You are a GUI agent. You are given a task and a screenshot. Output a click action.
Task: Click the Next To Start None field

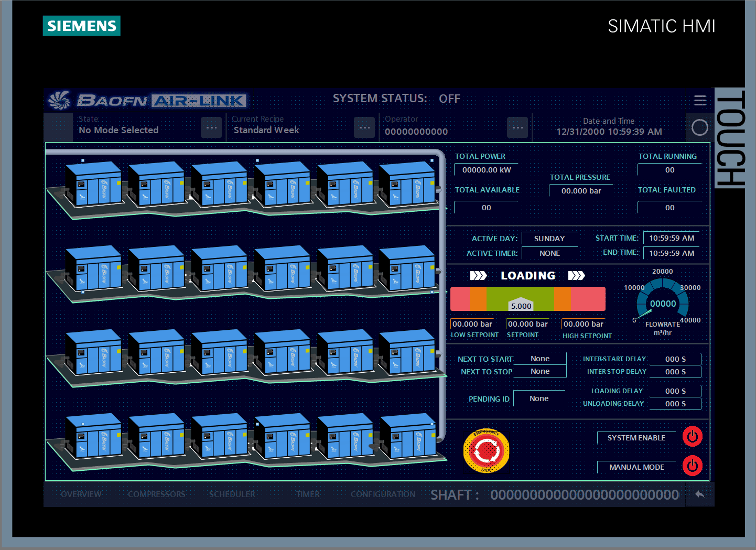[x=540, y=359]
